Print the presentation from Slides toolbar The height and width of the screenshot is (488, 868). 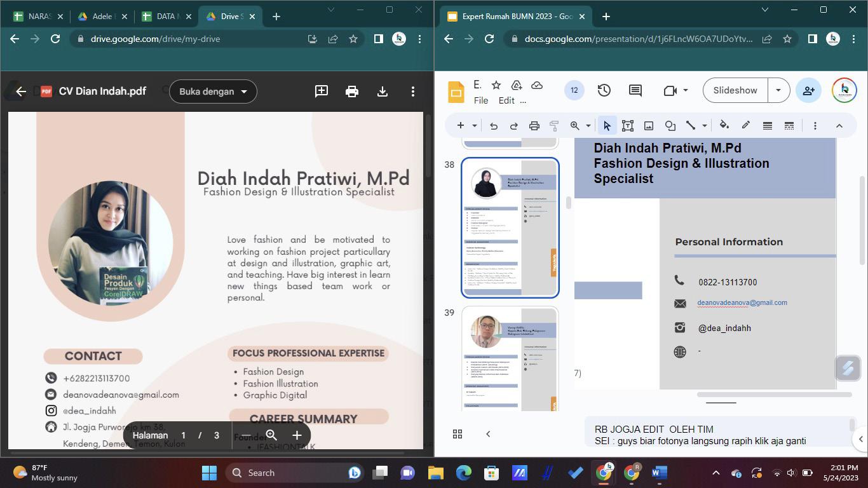534,126
